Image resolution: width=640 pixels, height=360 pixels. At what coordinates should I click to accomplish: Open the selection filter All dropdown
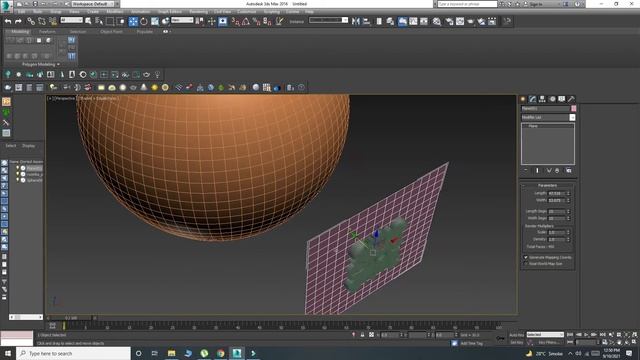72,20
